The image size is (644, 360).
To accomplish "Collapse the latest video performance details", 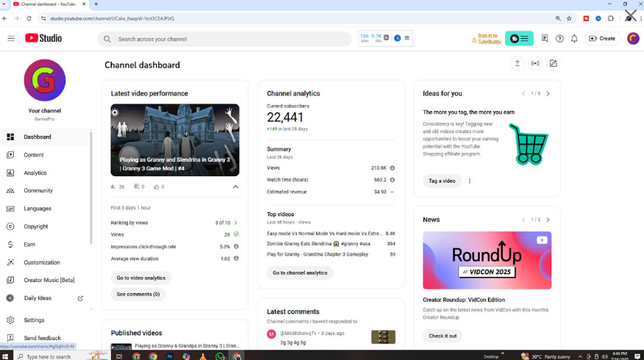I will tap(235, 187).
